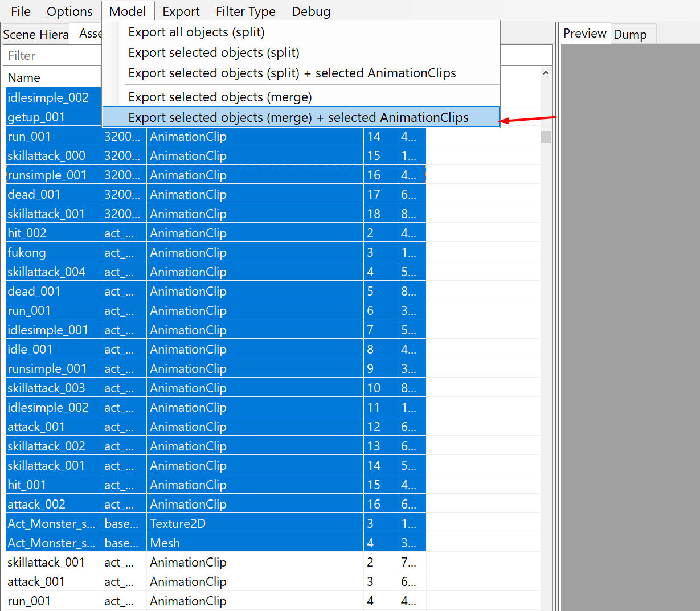Select Export selected objects (split) + selected AnimationClips
Image resolution: width=700 pixels, height=611 pixels.
[292, 73]
